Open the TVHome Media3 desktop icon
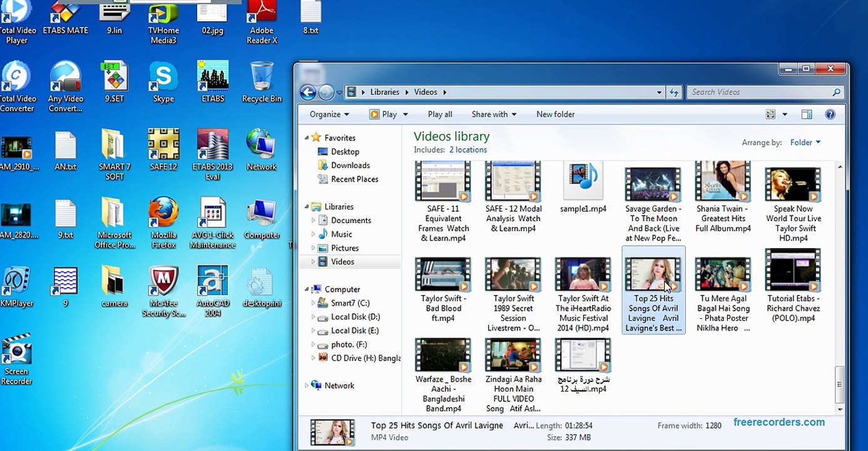This screenshot has height=451, width=868. (163, 23)
